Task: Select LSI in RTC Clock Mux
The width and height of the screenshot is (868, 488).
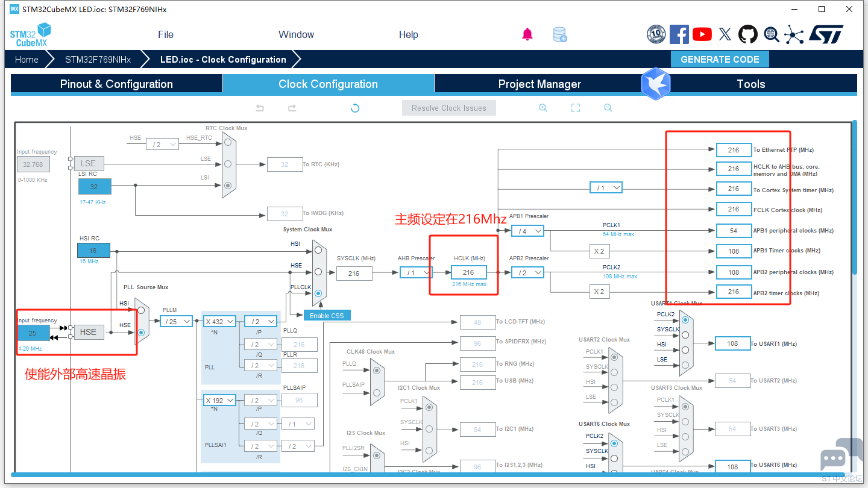Action: (227, 186)
